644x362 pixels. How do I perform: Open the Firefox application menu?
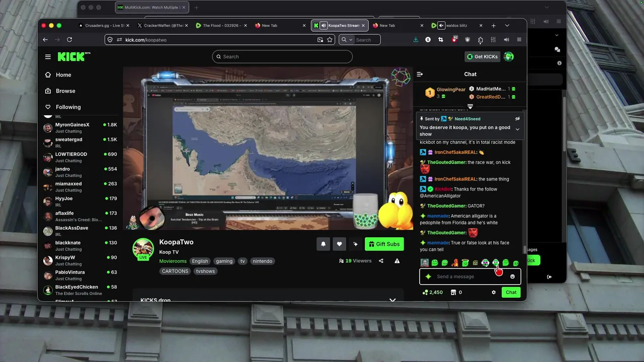click(x=519, y=40)
